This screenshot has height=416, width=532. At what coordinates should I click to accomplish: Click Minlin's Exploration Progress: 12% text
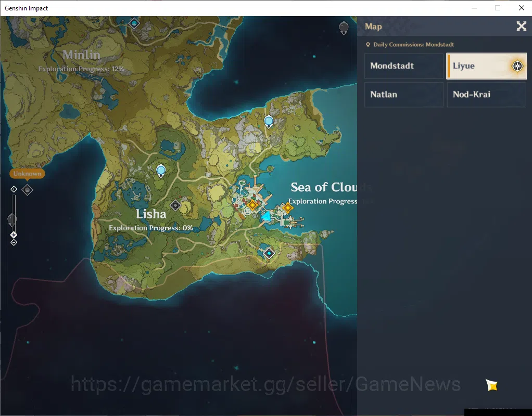click(x=81, y=69)
